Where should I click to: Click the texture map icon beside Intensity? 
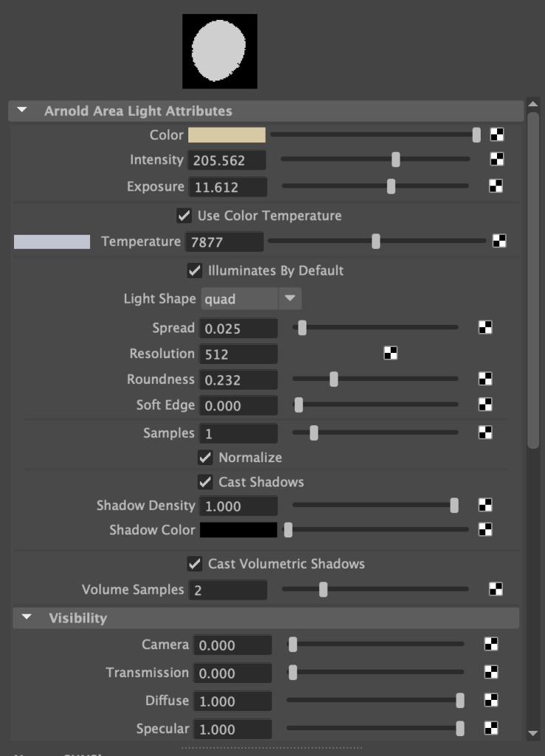(x=496, y=159)
